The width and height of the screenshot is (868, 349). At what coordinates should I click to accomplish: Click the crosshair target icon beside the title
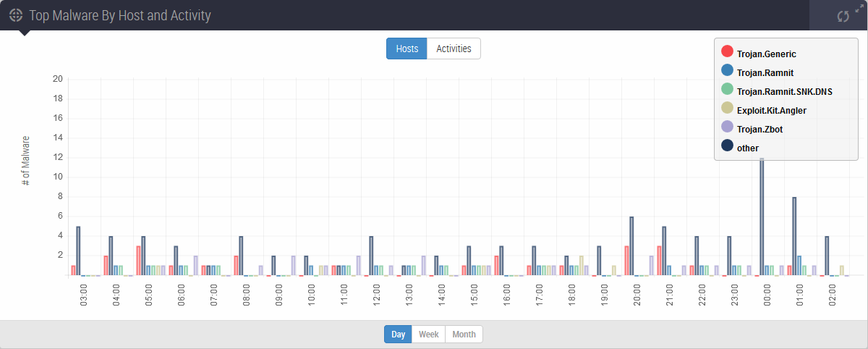tap(16, 15)
